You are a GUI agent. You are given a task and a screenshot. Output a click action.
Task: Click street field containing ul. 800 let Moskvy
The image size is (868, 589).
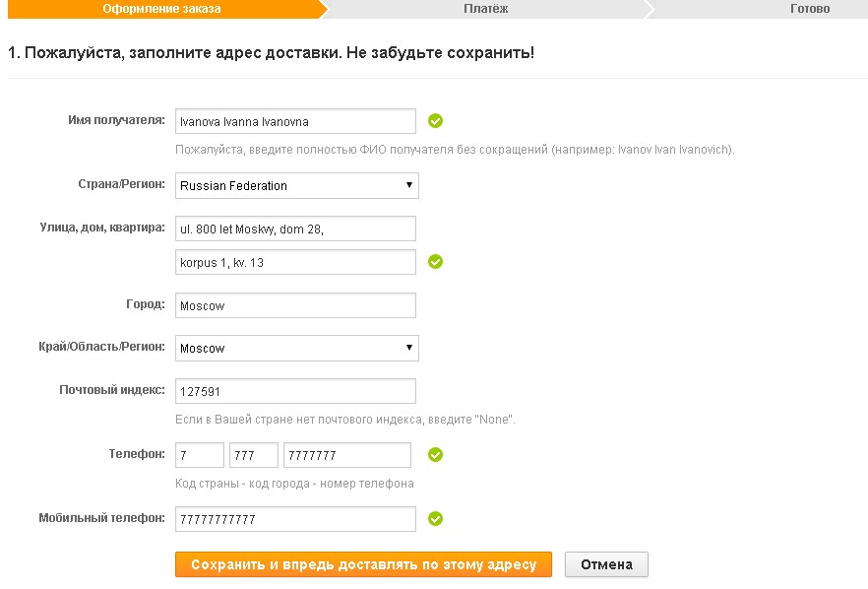tap(295, 229)
